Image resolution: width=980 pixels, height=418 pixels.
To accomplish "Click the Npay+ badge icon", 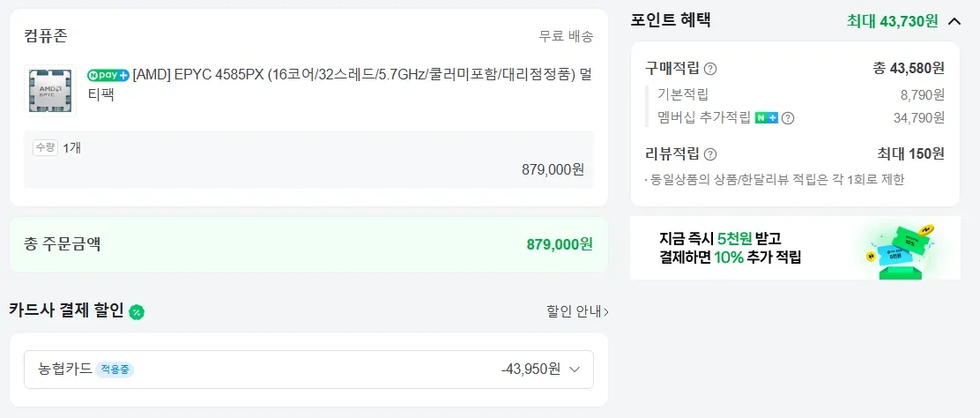I will point(108,75).
